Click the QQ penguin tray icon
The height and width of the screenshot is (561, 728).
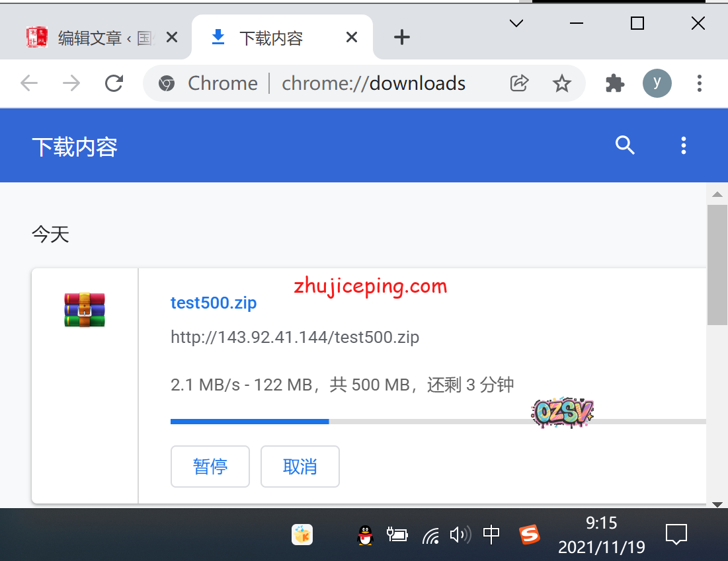(364, 535)
